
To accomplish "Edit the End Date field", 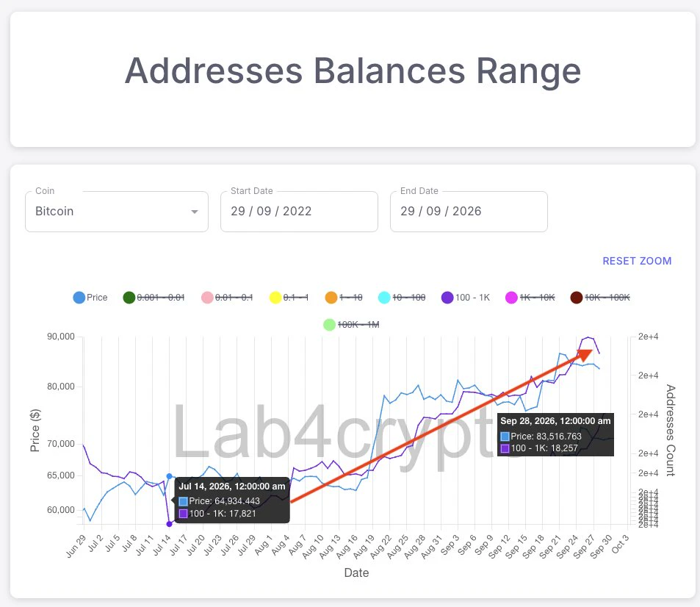I will tap(469, 211).
